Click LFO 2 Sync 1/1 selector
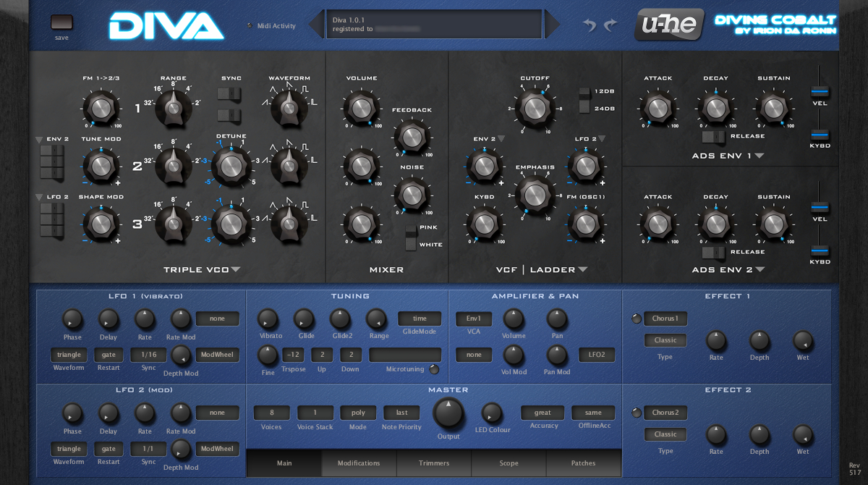The image size is (868, 485). (148, 449)
